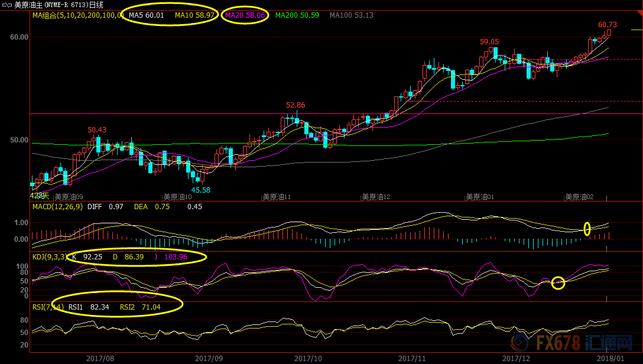
Task: Click the 45.58 low price label
Action: tap(200, 190)
